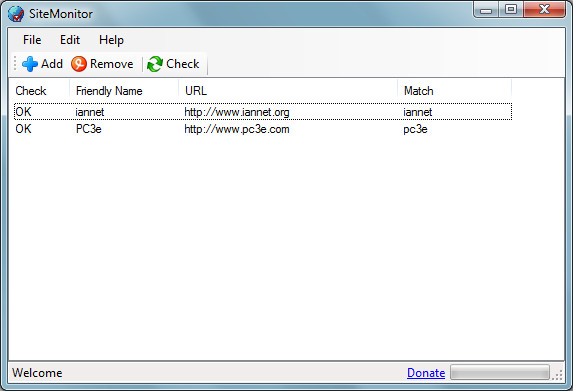Maximize the SiteMonitor window
The width and height of the screenshot is (573, 391).
tap(511, 10)
